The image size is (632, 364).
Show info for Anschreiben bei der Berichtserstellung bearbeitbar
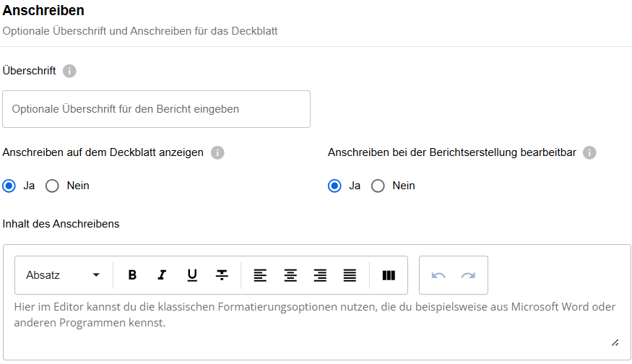pyautogui.click(x=589, y=153)
